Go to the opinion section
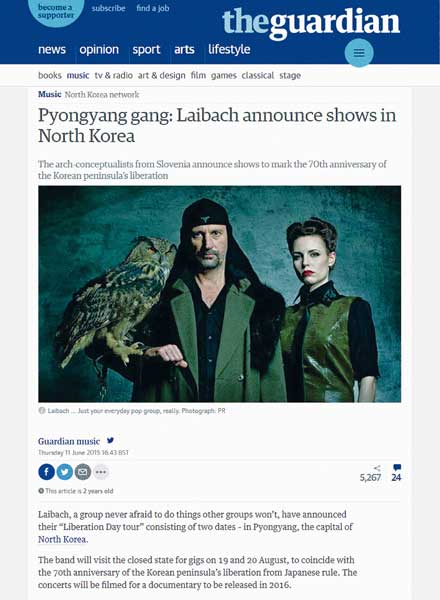 pyautogui.click(x=99, y=49)
